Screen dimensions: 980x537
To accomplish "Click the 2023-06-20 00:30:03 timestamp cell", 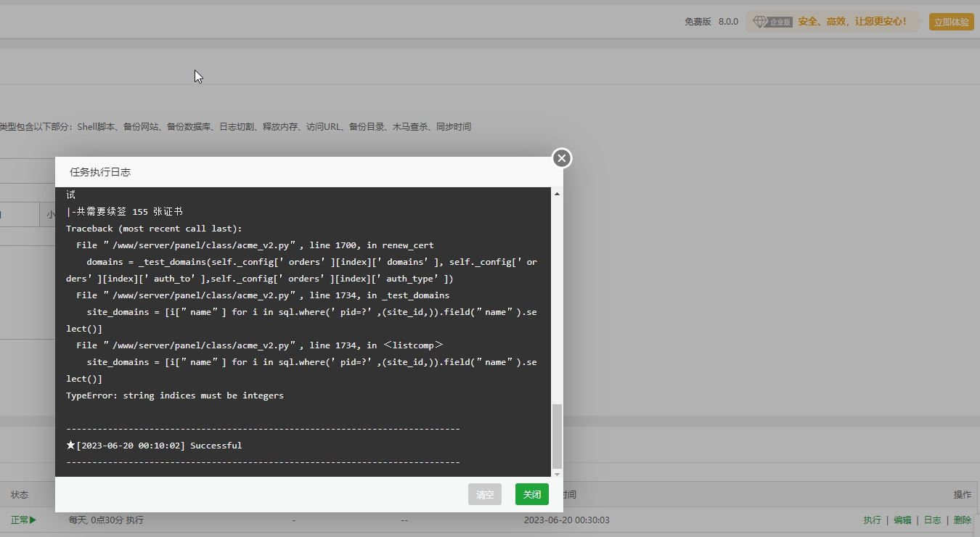I will pyautogui.click(x=566, y=520).
